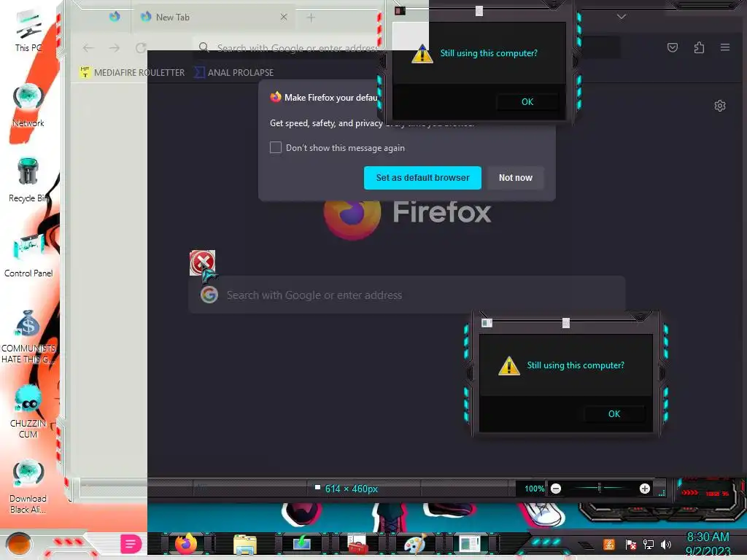Click the document window taskbar icon
This screenshot has width=747, height=560.
(x=470, y=543)
